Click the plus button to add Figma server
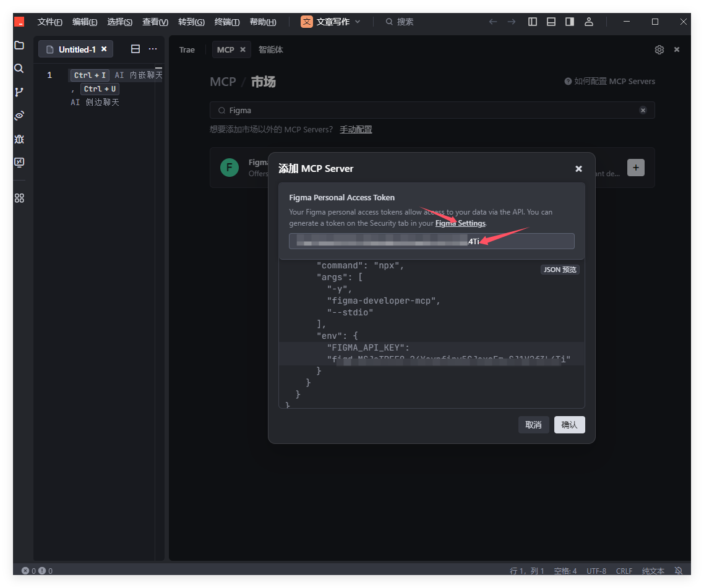Viewport: 704px width, 588px height. pyautogui.click(x=635, y=168)
